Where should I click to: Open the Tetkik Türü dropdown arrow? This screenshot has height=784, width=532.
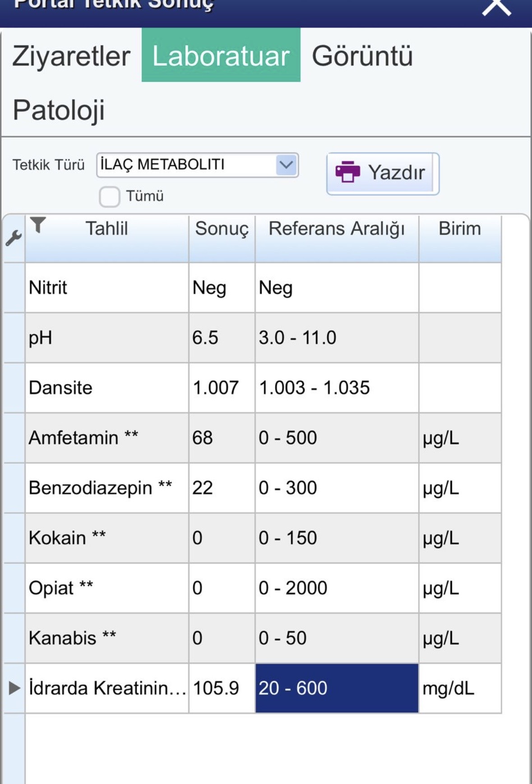click(287, 165)
